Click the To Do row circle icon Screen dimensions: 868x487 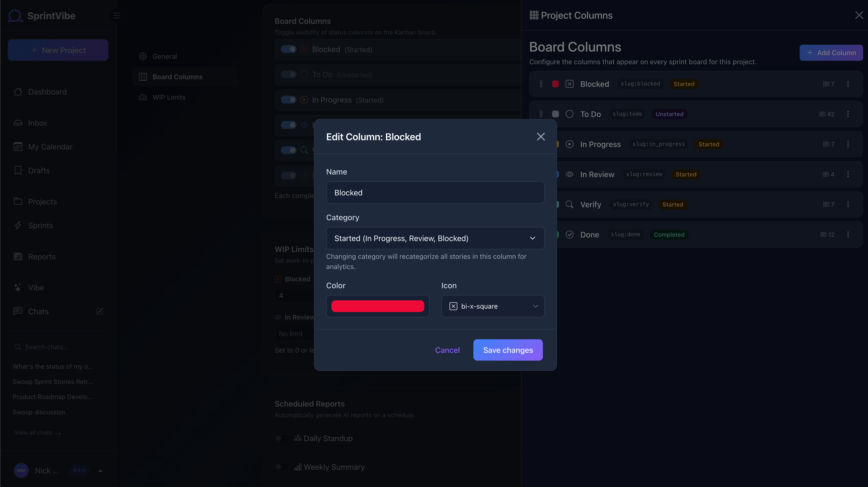tap(569, 114)
